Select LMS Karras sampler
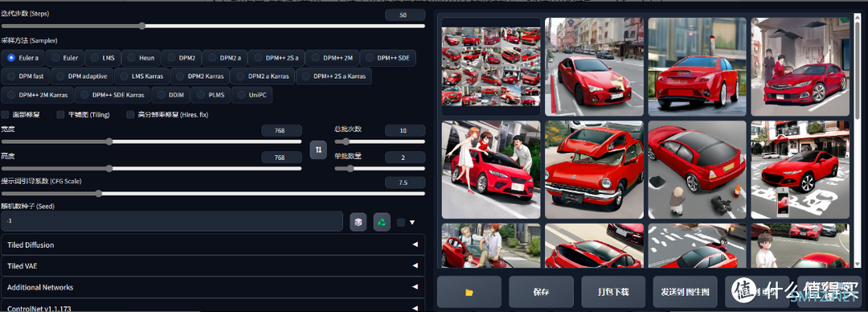868x312 pixels. click(142, 76)
